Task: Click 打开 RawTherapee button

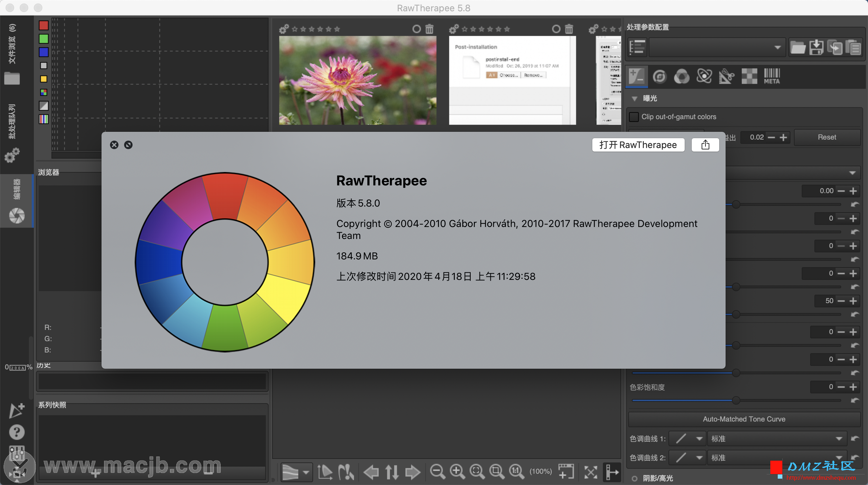Action: (638, 145)
